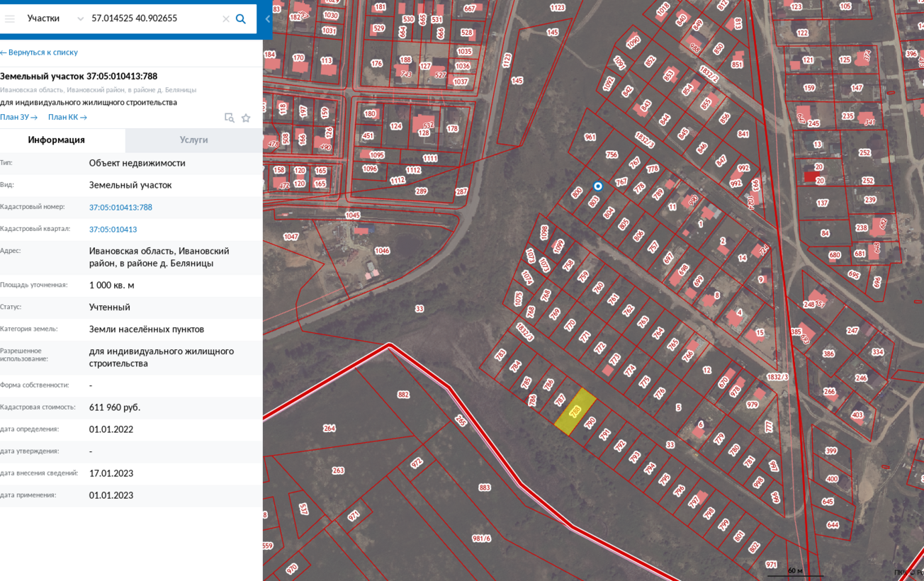Click map parcel labeled 971
924x581 pixels.
772,565
